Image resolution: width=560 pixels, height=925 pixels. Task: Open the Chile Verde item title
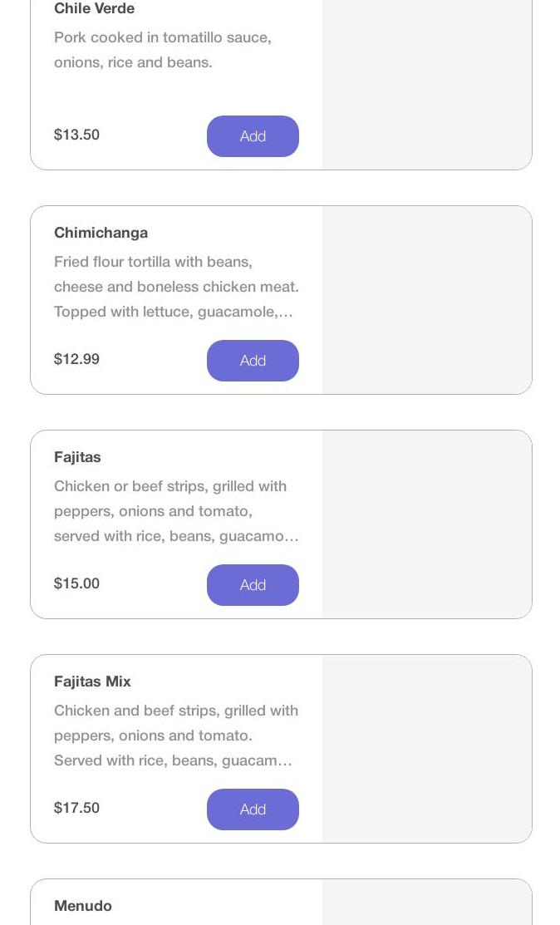(x=94, y=8)
